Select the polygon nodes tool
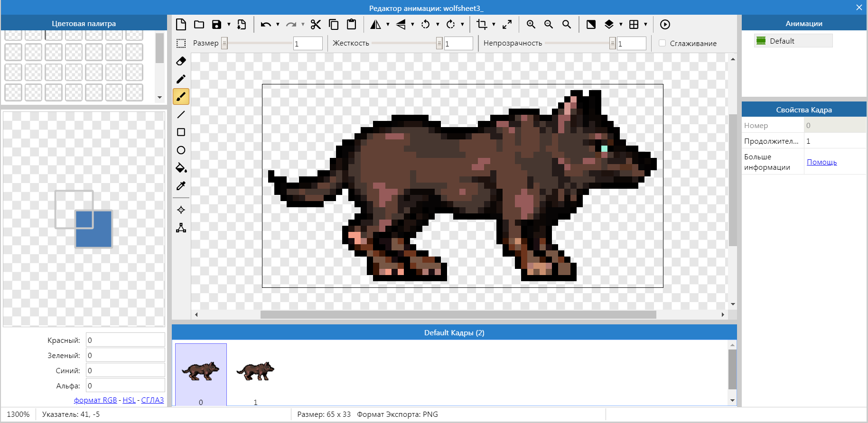 [181, 228]
